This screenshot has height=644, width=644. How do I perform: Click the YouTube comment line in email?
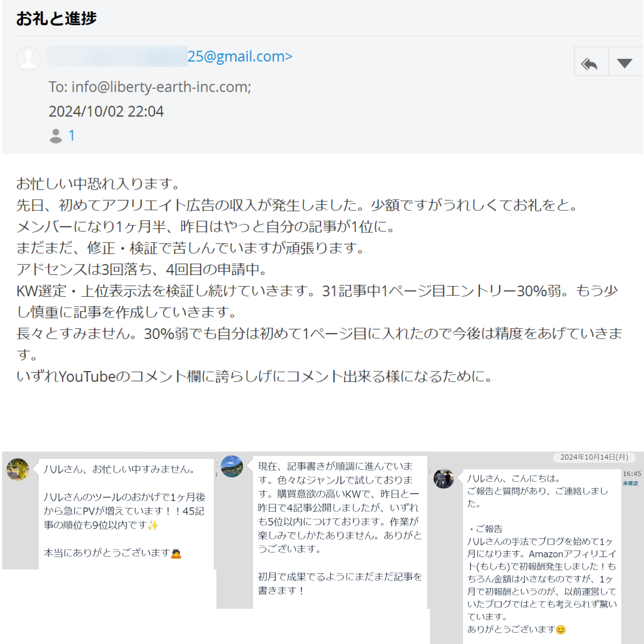coord(254,377)
